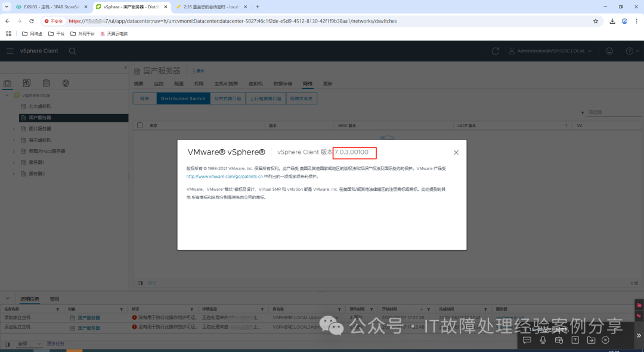Select the Networking inventory icon
Screen dimensions: 644x352
66,84
